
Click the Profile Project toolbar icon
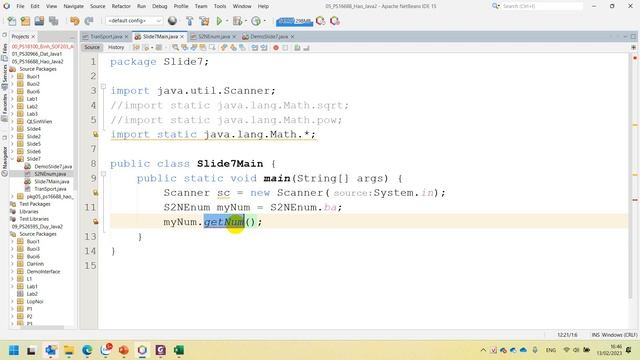pos(256,21)
